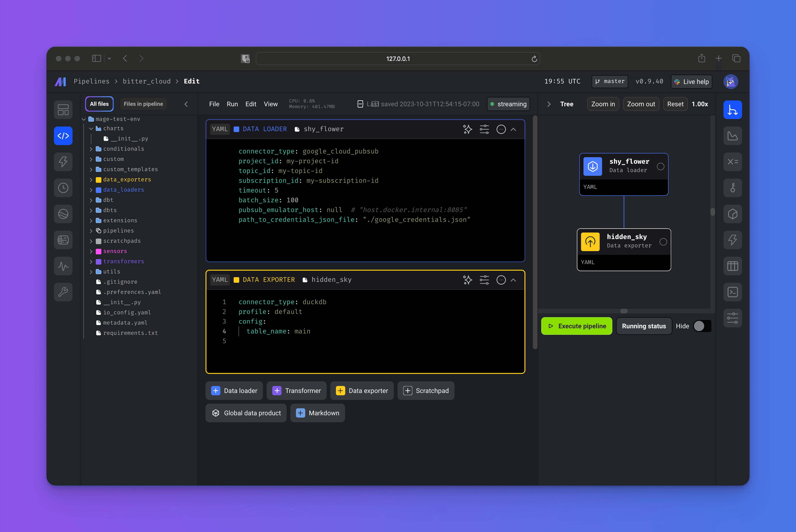Screen dimensions: 796x532
Task: Select the code editor sidebar icon
Action: coord(63,136)
